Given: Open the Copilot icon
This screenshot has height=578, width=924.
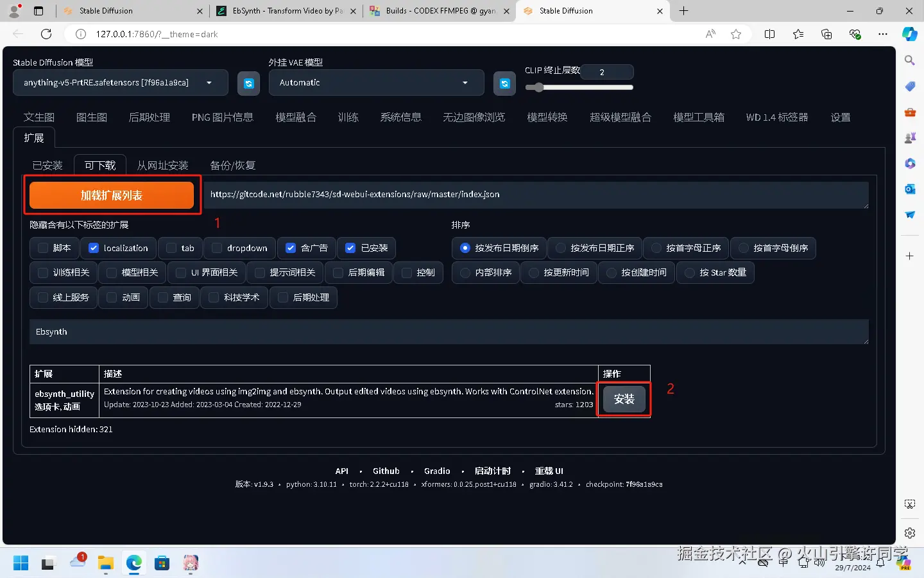Looking at the screenshot, I should coord(910,34).
